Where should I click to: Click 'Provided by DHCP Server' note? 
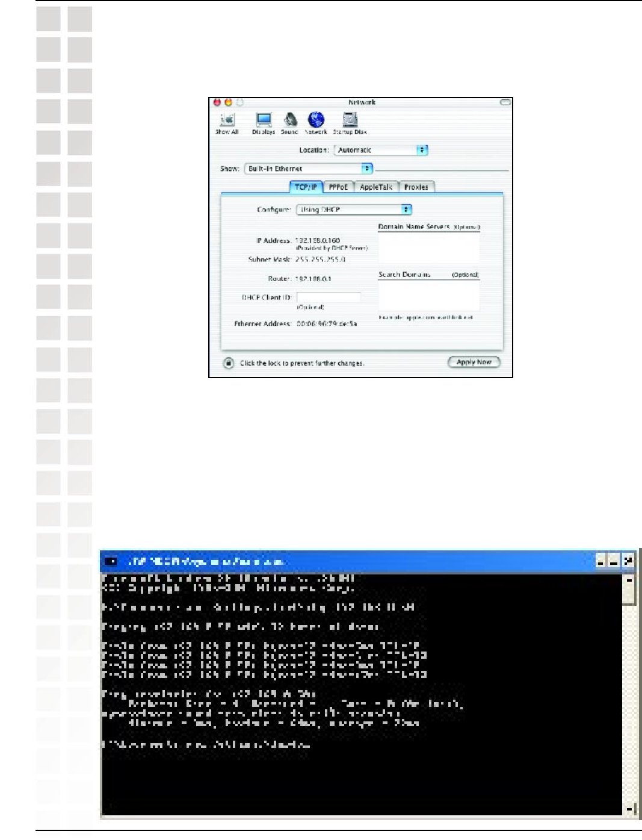point(332,248)
